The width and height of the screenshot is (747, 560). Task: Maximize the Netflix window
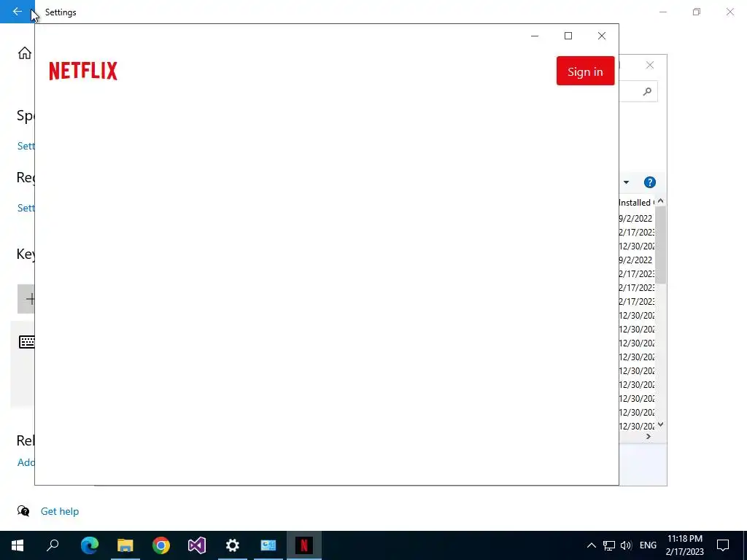(x=568, y=36)
